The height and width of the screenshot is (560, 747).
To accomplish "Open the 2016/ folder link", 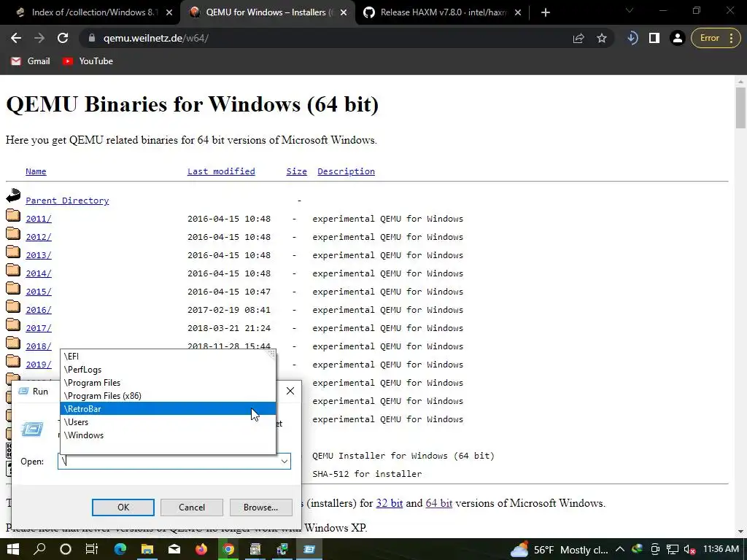I will point(39,309).
